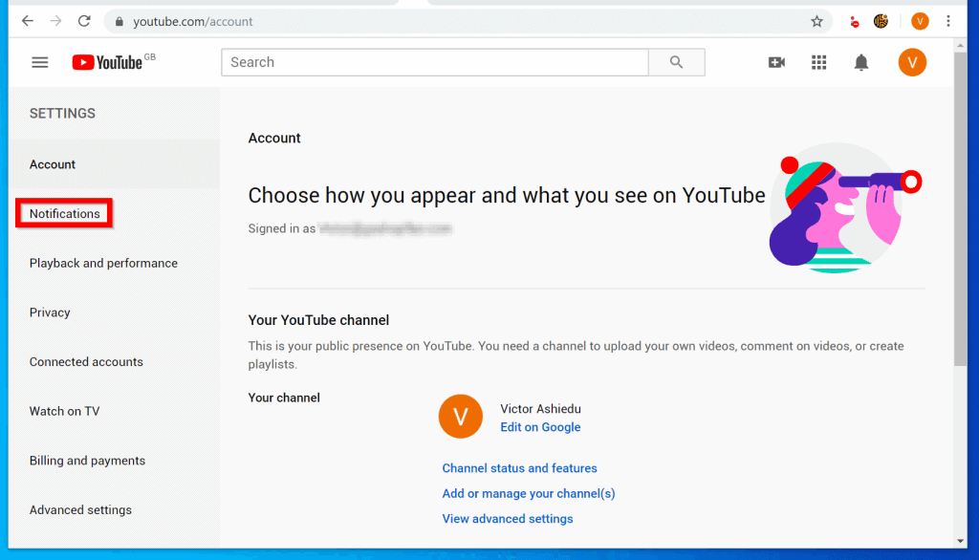
Task: Click the page scrollbar up arrow
Action: click(x=960, y=45)
